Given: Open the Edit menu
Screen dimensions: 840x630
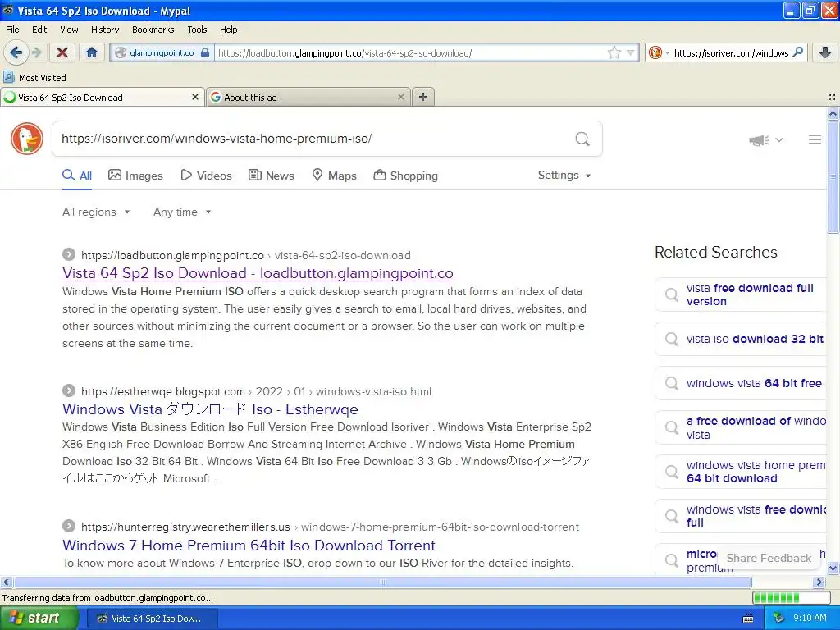Looking at the screenshot, I should pyautogui.click(x=39, y=30).
